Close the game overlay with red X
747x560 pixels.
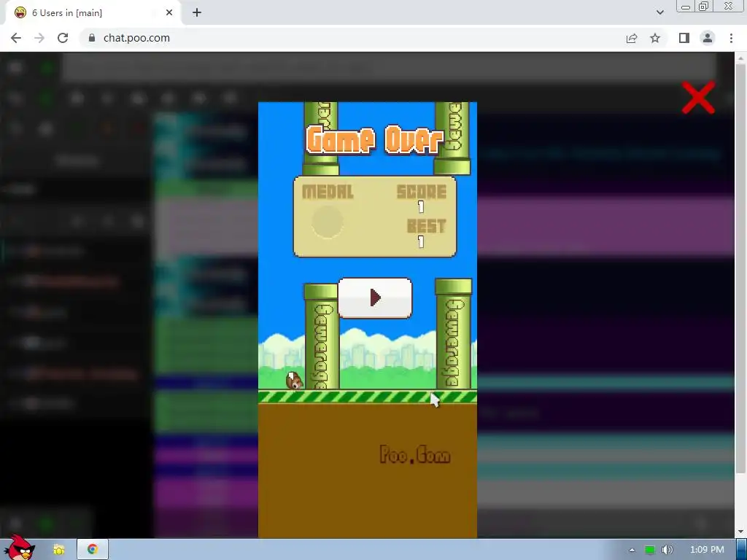(698, 98)
